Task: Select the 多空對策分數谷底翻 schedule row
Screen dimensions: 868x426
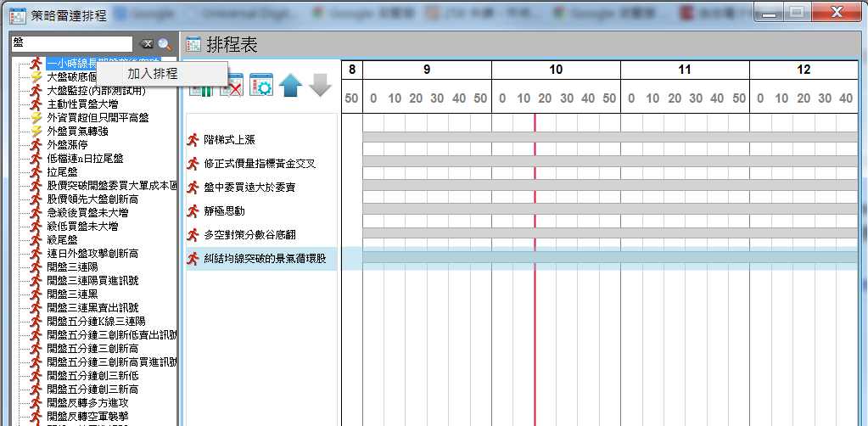Action: pyautogui.click(x=250, y=234)
